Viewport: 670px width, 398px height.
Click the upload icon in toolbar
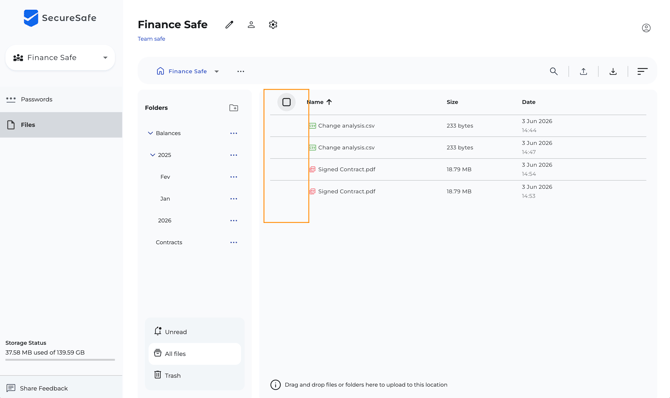pyautogui.click(x=583, y=71)
